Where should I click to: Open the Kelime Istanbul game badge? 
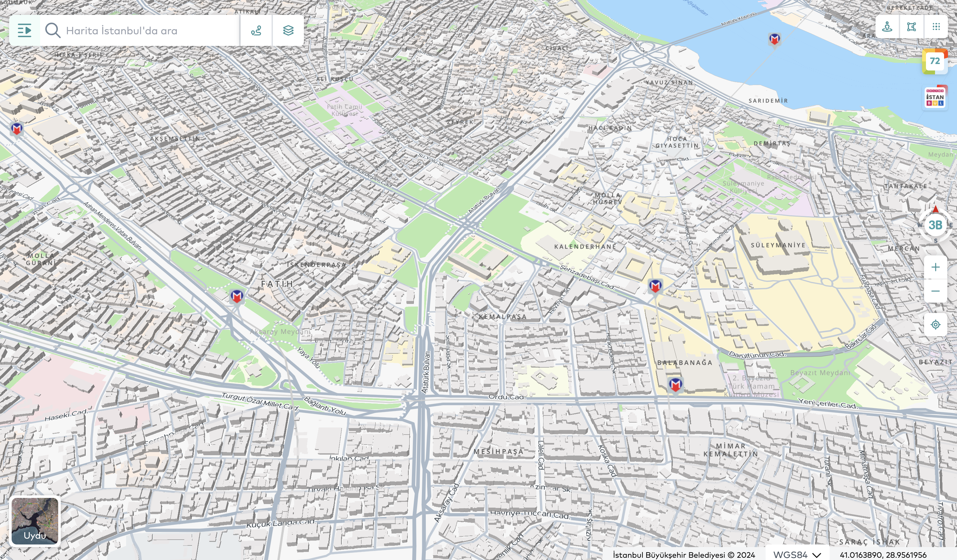point(935,98)
